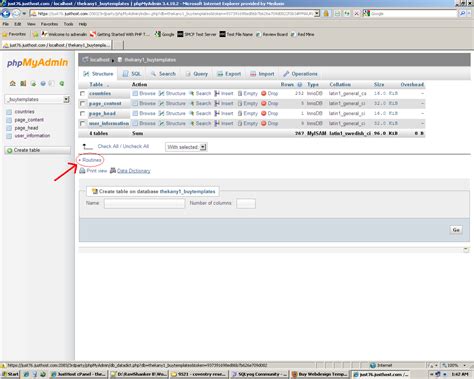Click the red Drop icon for user_information
The image size is (474, 379).
(264, 123)
